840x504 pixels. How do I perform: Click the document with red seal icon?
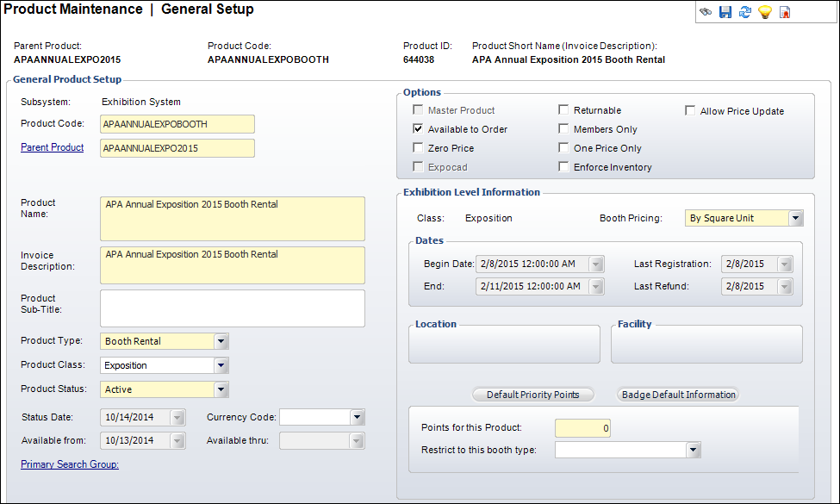point(785,12)
